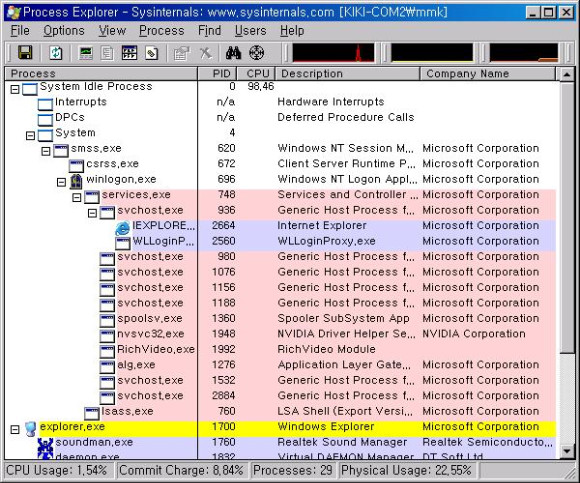The height and width of the screenshot is (483, 580).
Task: Select the alg.exe process row
Action: 280,365
